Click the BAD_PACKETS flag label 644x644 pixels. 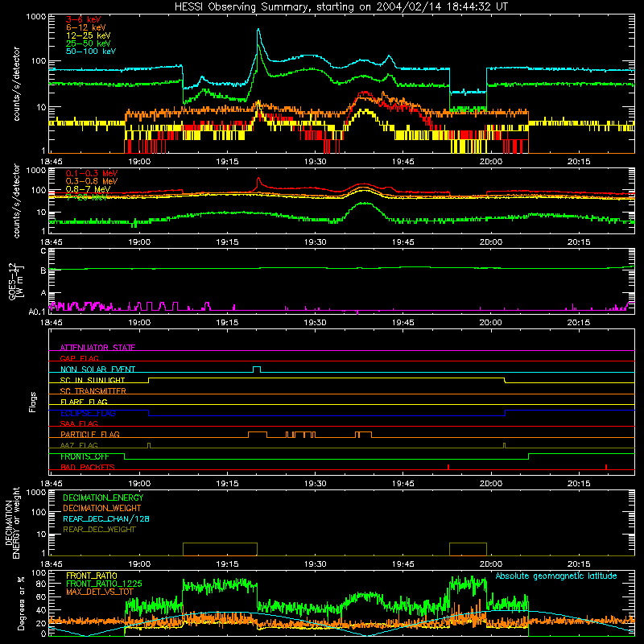(88, 467)
